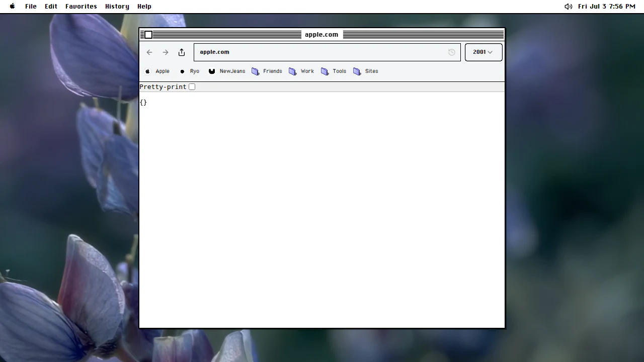
Task: Open the Work bookmarks folder
Action: 301,71
